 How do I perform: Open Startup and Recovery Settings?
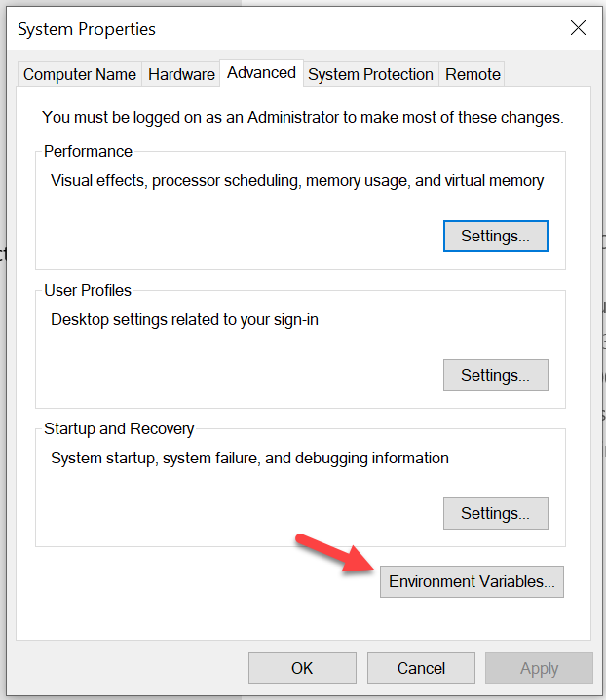(x=495, y=513)
